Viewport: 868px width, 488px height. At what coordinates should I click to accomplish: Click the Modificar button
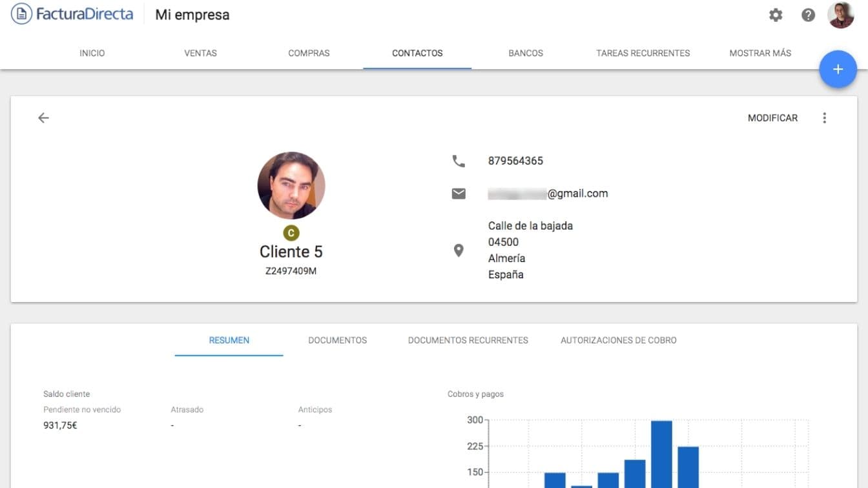(x=772, y=118)
